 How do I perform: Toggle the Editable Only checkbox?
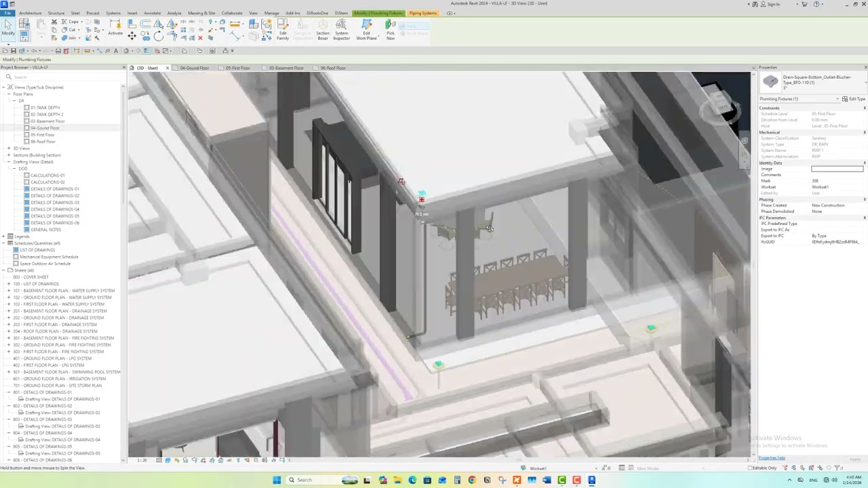749,468
